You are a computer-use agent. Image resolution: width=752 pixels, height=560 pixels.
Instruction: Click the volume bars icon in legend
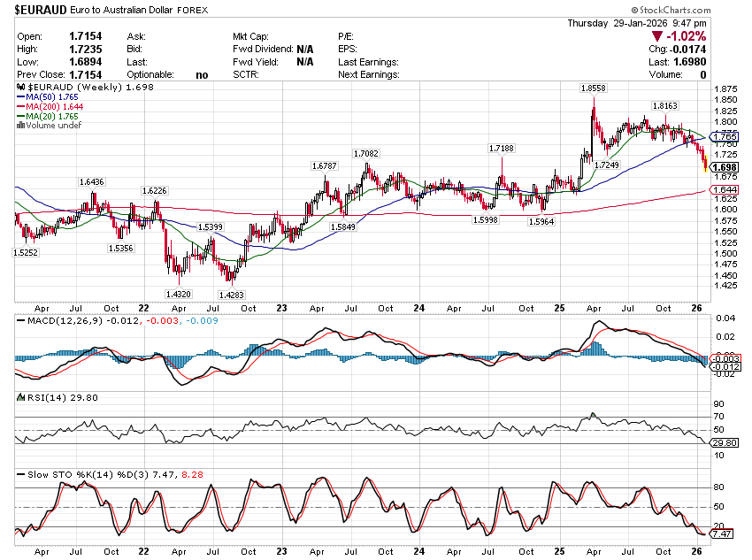pos(21,126)
